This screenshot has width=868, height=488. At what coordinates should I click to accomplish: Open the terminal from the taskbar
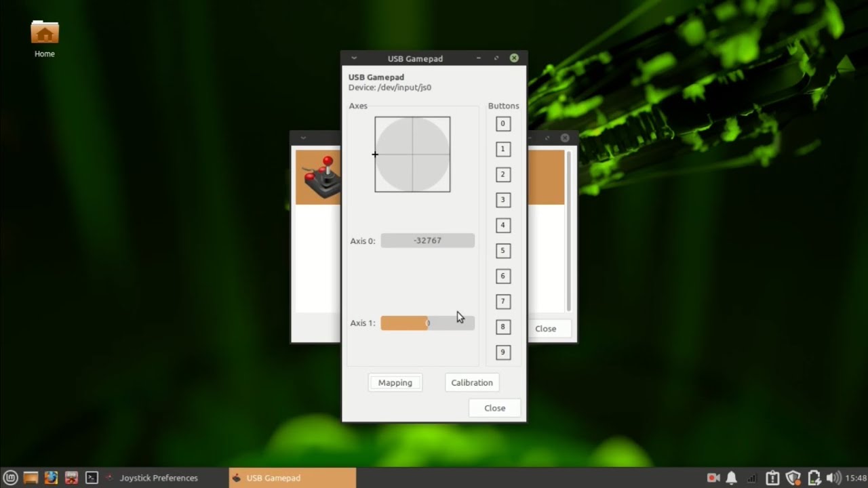pyautogui.click(x=92, y=478)
